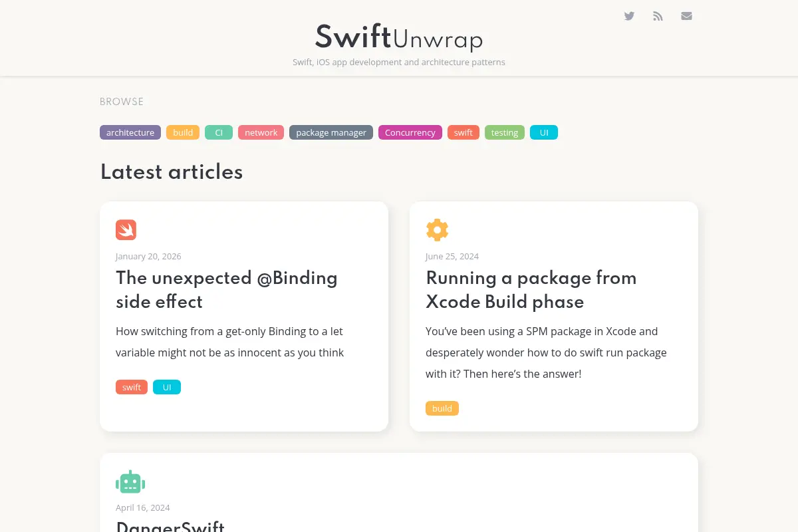Open the Twitter profile icon
Viewport: 798px width, 532px height.
pyautogui.click(x=629, y=16)
